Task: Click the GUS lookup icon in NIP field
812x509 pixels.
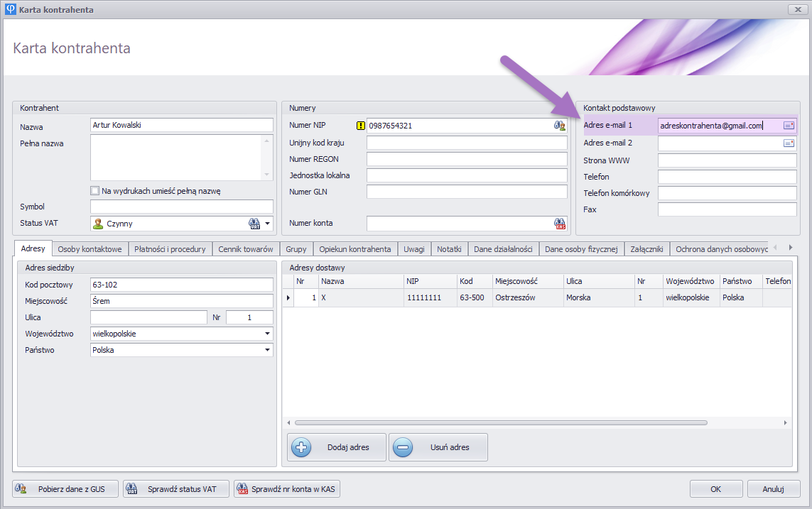Action: (560, 126)
